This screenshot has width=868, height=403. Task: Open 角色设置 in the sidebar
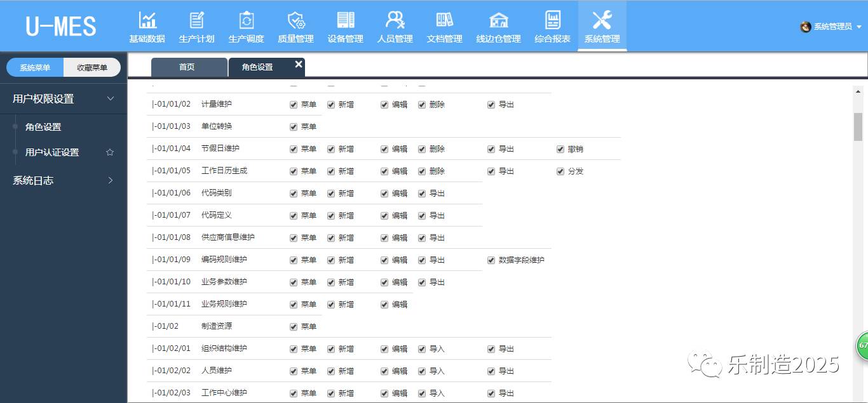click(x=43, y=127)
